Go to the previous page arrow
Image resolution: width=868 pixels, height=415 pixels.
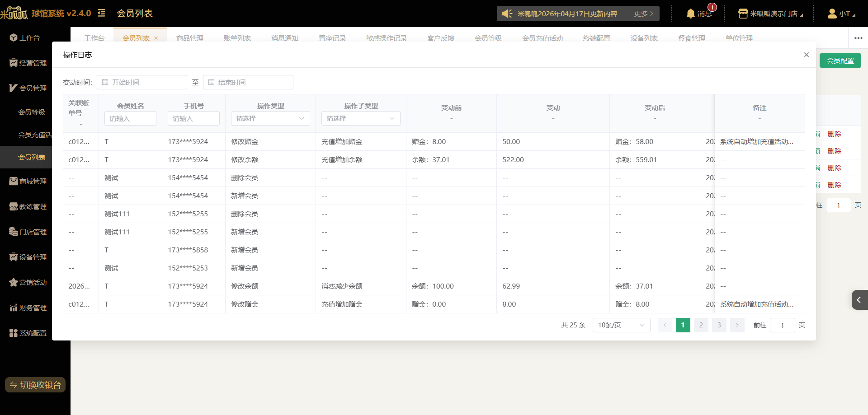point(665,325)
